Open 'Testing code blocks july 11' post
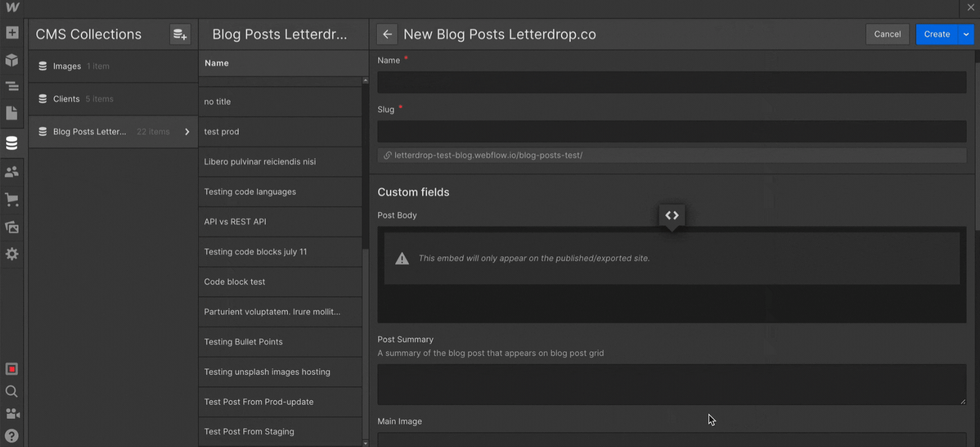Screen dimensions: 980x447 280,252
